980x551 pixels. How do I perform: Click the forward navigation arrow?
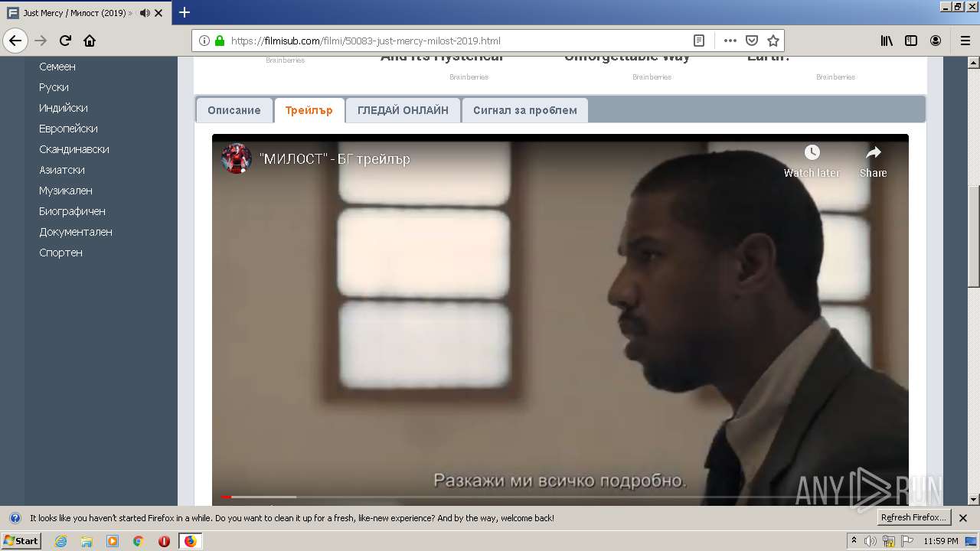(41, 41)
